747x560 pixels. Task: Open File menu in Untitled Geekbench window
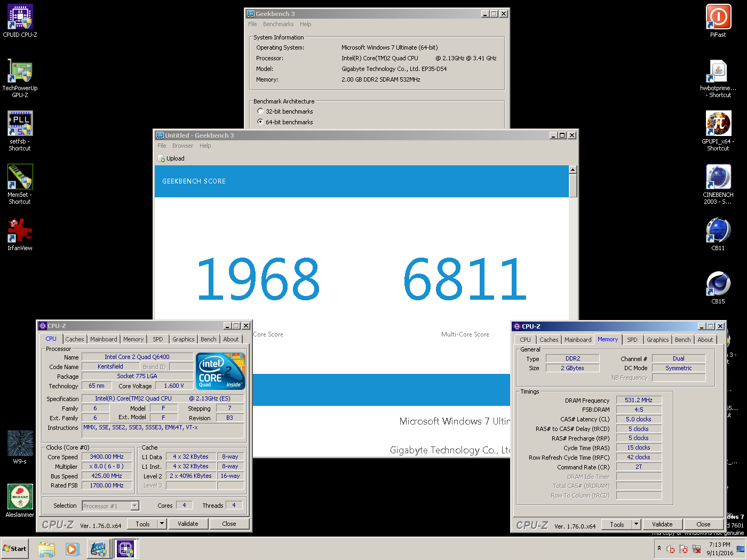(x=162, y=146)
